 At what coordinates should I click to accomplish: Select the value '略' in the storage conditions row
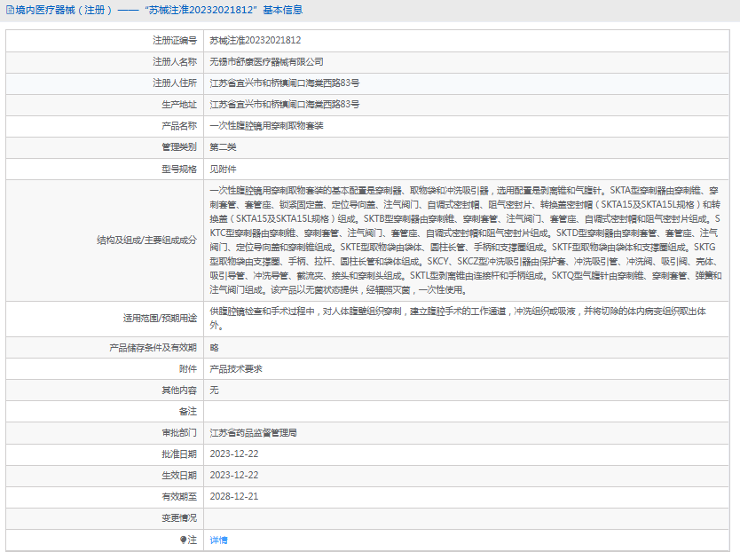coord(214,348)
